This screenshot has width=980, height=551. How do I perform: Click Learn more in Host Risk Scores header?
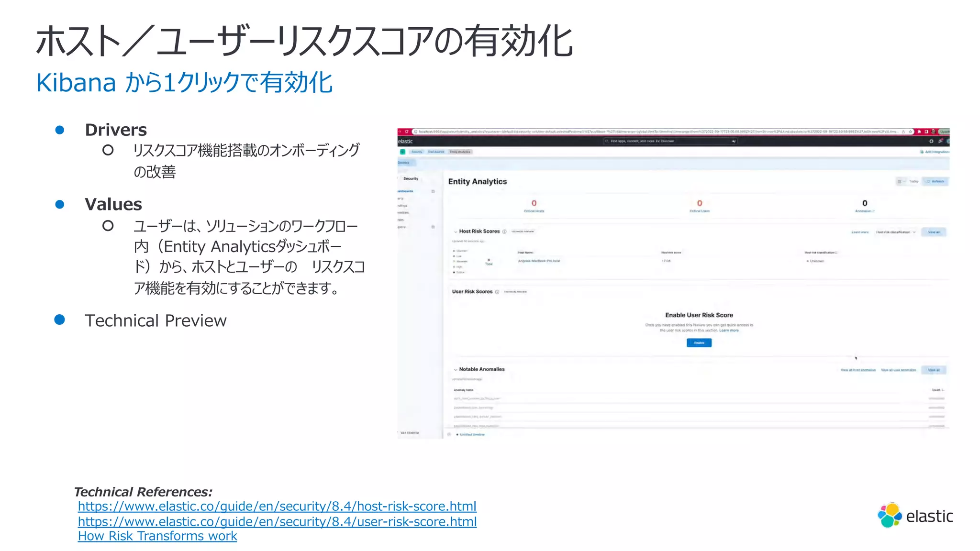(x=860, y=232)
